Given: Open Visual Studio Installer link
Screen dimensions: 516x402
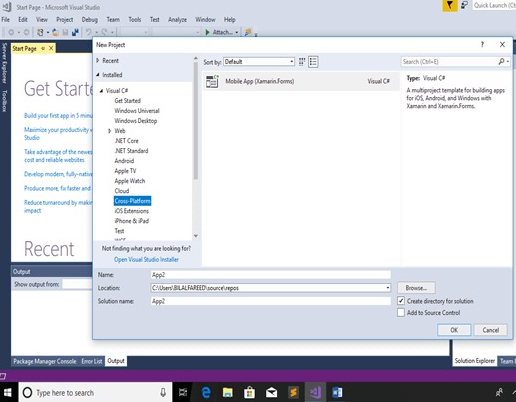Looking at the screenshot, I should tap(146, 260).
